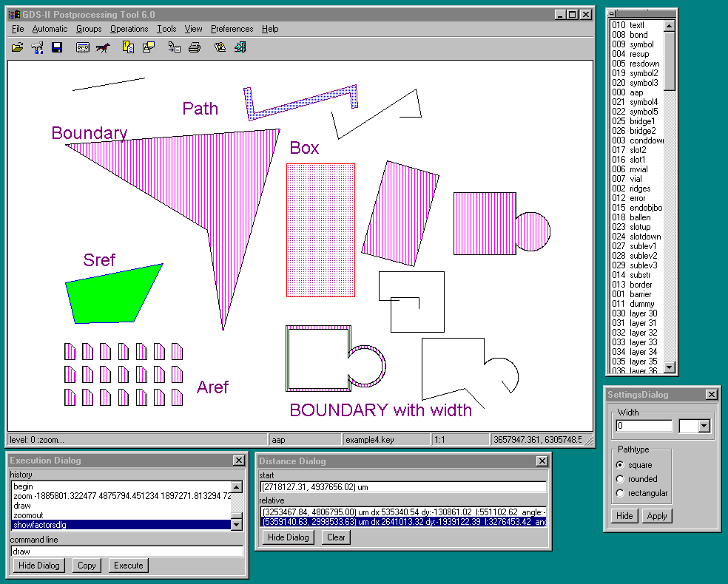Click the printer icon in toolbar
The image size is (728, 584).
194,47
